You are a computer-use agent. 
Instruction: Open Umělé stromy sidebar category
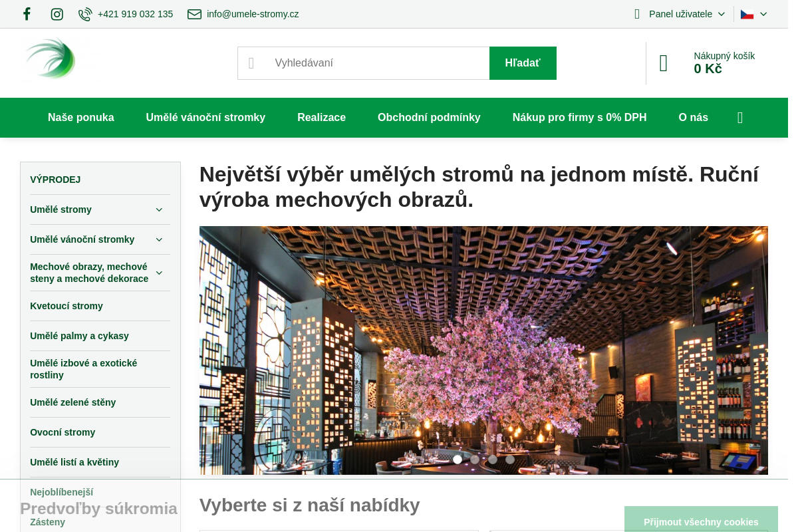click(x=61, y=209)
